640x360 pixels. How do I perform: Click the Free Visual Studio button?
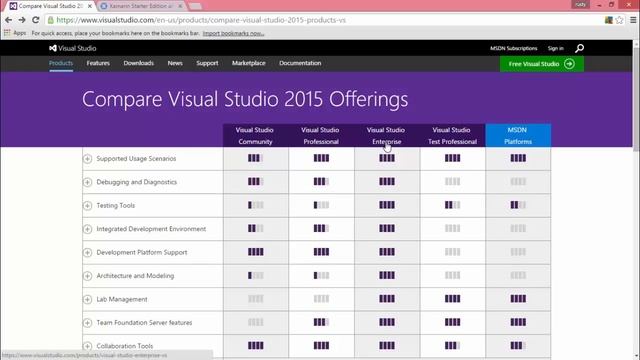tap(542, 64)
